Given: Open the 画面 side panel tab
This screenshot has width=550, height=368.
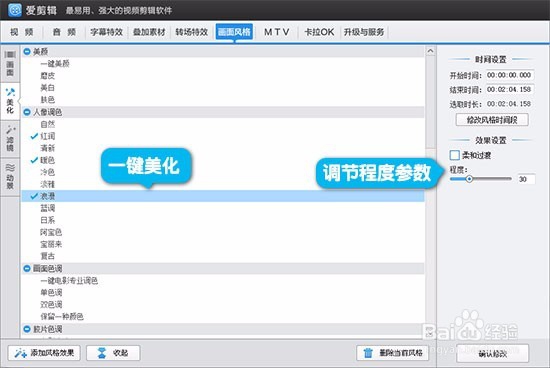Looking at the screenshot, I should point(10,64).
